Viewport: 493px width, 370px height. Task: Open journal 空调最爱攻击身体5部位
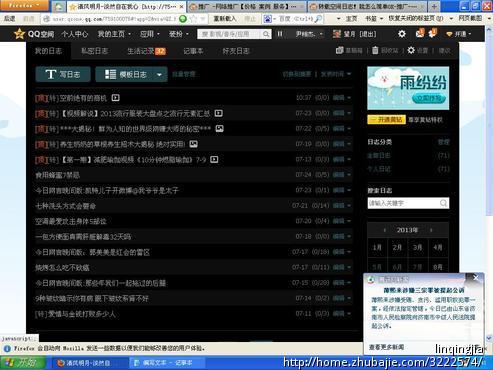pos(71,221)
